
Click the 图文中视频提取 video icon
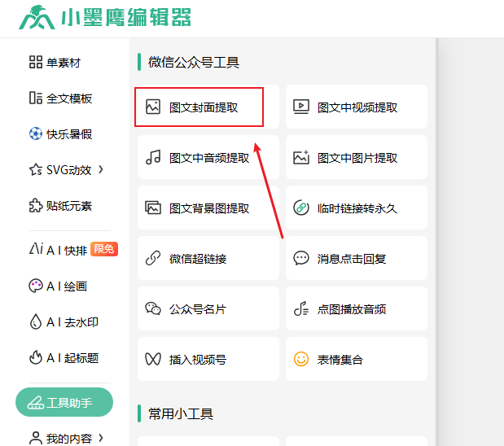tap(300, 107)
